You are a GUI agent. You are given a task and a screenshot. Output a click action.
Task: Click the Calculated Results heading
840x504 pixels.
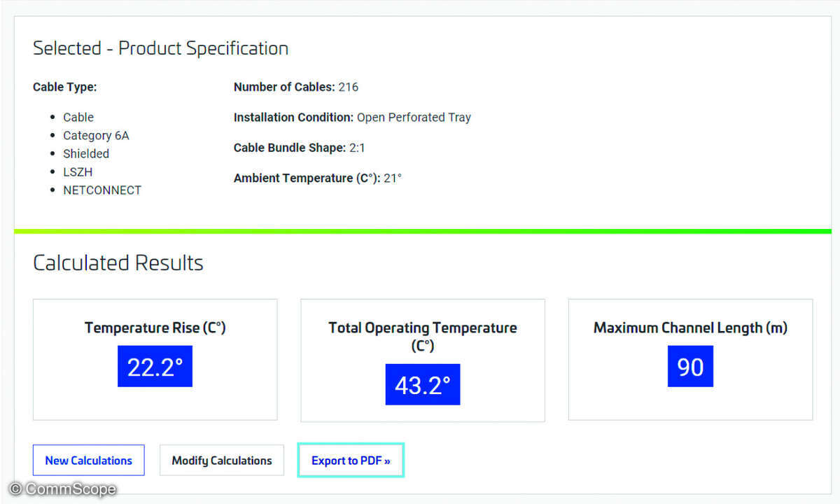[118, 262]
